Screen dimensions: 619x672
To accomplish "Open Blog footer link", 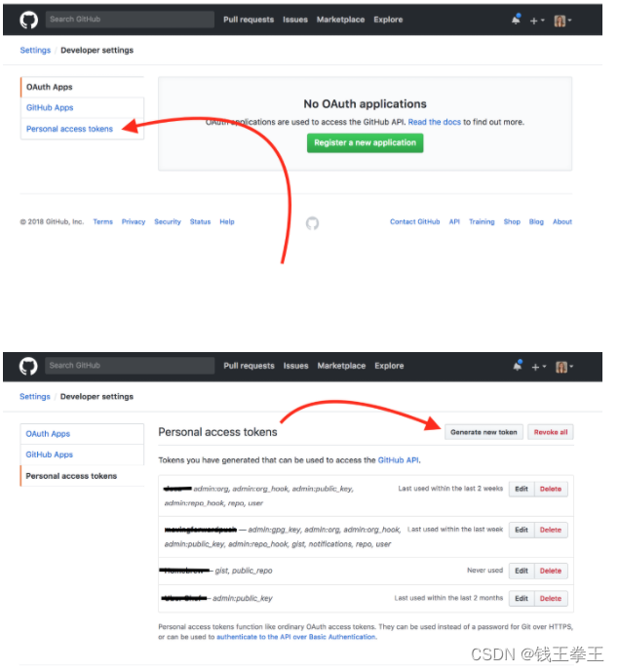I will [x=536, y=222].
